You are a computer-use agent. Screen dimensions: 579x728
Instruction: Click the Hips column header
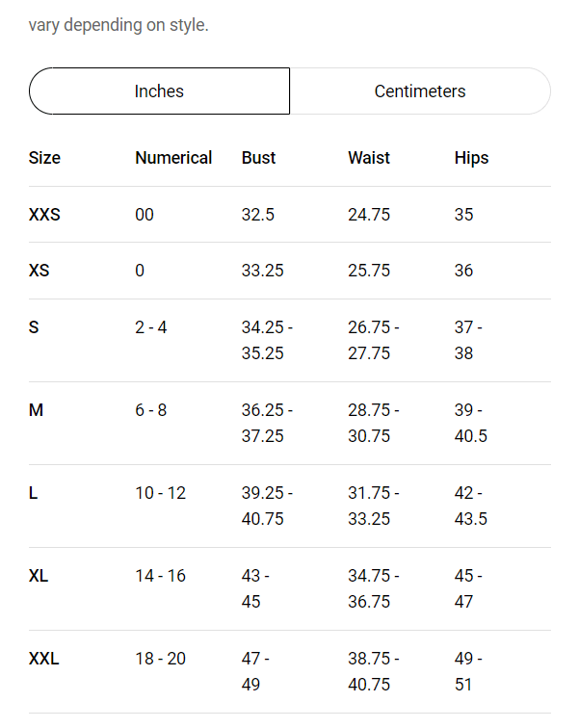pyautogui.click(x=471, y=158)
